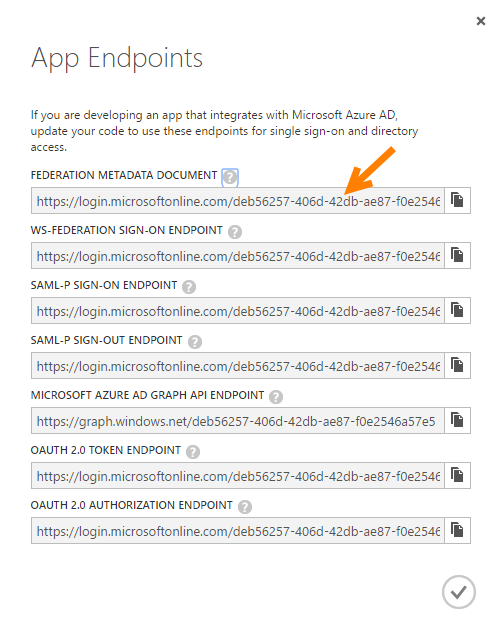Open help for SAML-P Sign-Out Endpoint
This screenshot has width=502, height=635.
point(195,342)
